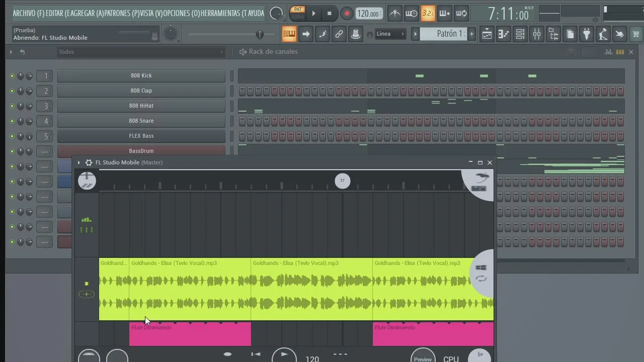Image resolution: width=644 pixels, height=362 pixels.
Task: Open the PATRONES (P) menu
Action: [122, 13]
